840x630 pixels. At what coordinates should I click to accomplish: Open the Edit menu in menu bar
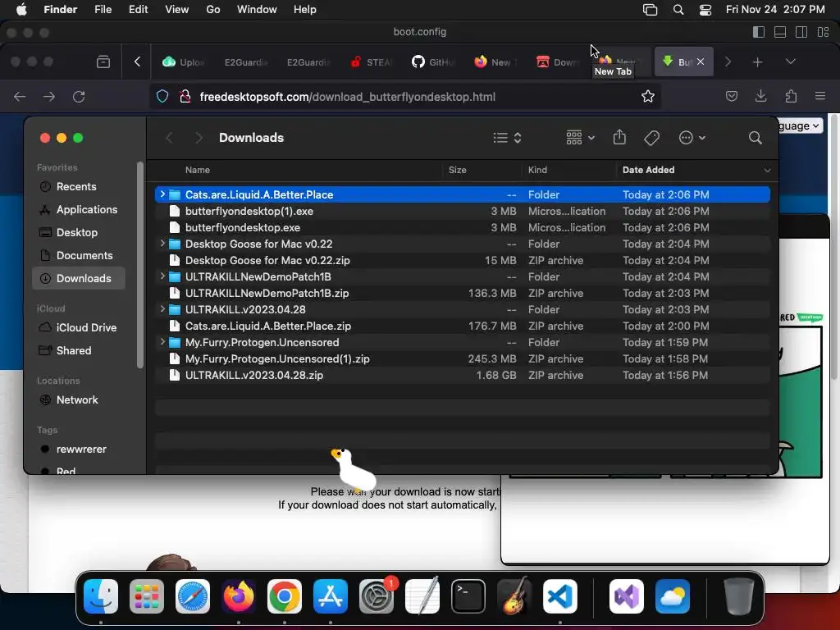click(138, 10)
